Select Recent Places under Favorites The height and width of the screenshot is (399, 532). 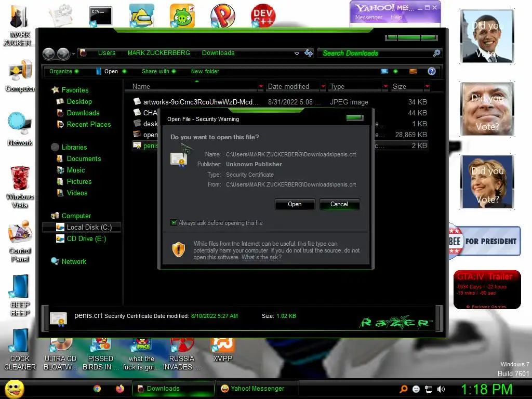(x=88, y=125)
